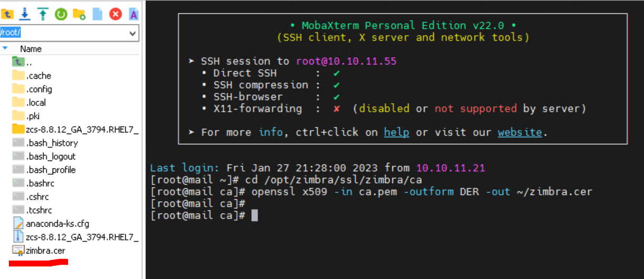Select the .cache folder
The height and width of the screenshot is (279, 644).
(38, 75)
